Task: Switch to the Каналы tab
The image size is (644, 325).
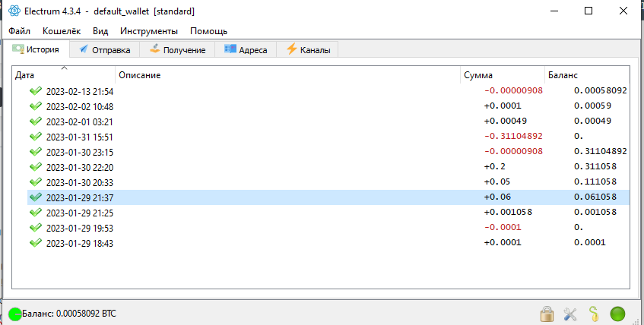Action: click(x=307, y=49)
